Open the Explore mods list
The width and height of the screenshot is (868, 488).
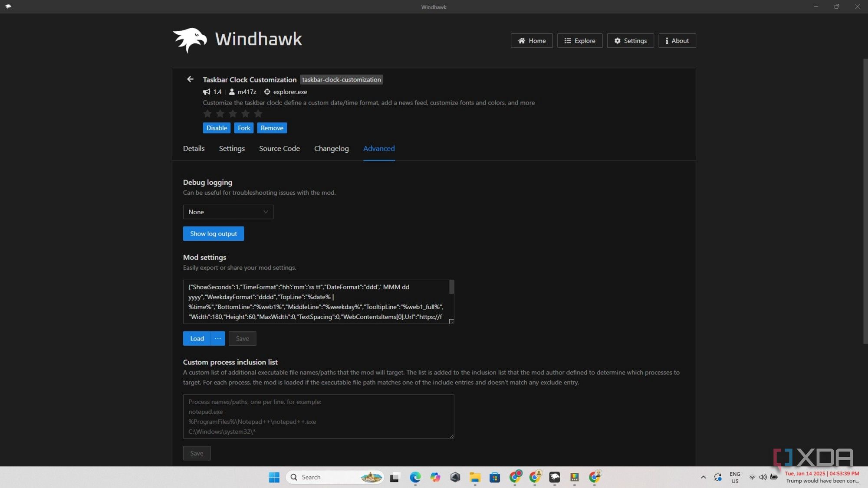(579, 41)
